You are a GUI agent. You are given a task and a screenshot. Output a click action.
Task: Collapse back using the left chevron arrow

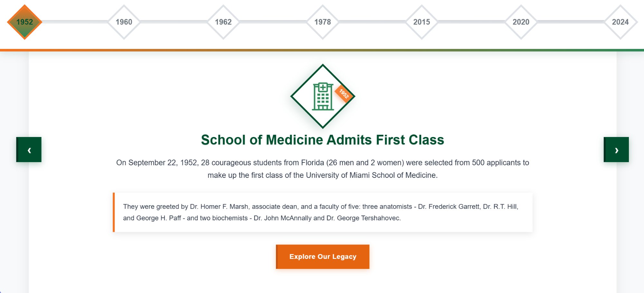point(29,150)
